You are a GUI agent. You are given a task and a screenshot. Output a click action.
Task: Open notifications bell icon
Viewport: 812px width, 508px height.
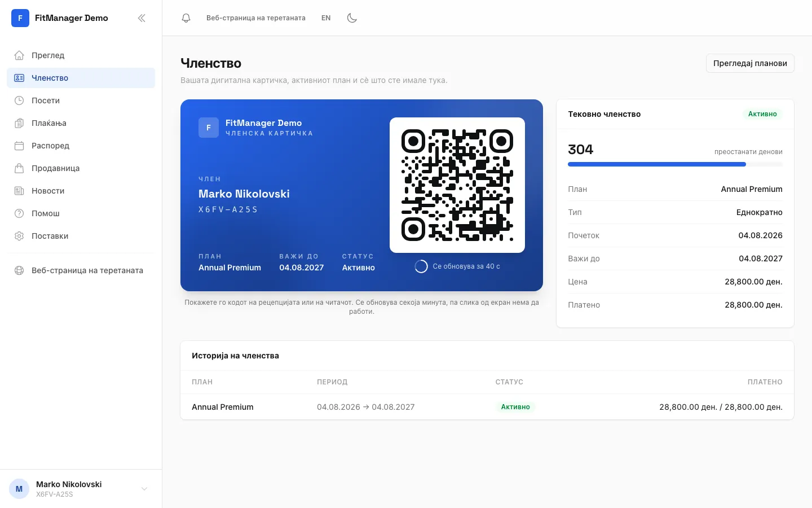click(x=186, y=18)
